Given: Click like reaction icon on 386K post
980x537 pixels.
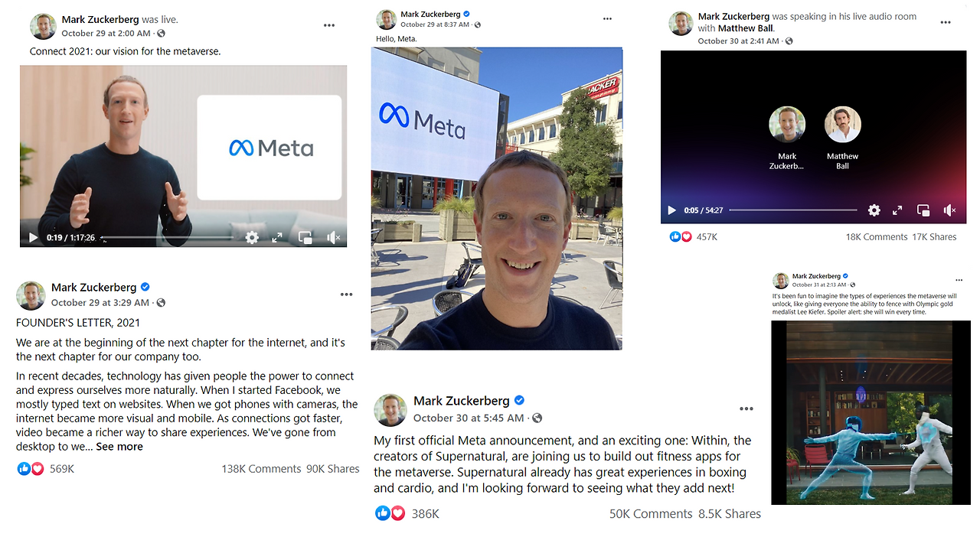Looking at the screenshot, I should pos(383,513).
